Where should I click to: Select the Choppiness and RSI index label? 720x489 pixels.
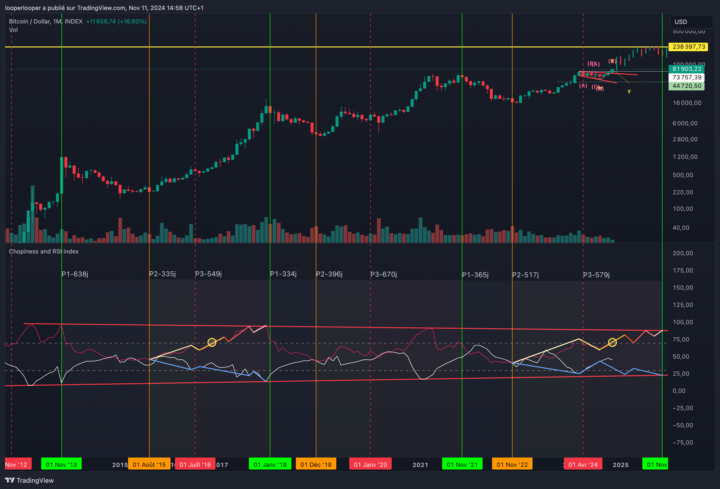[45, 251]
